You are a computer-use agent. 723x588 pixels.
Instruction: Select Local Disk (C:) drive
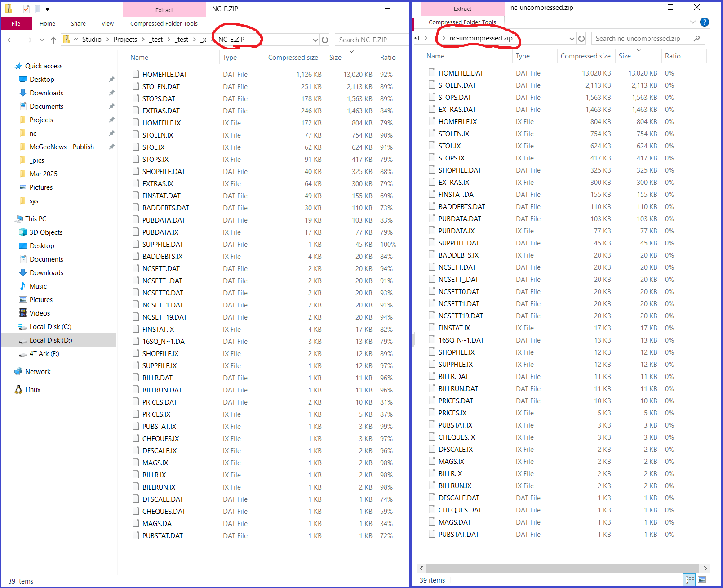tap(50, 327)
